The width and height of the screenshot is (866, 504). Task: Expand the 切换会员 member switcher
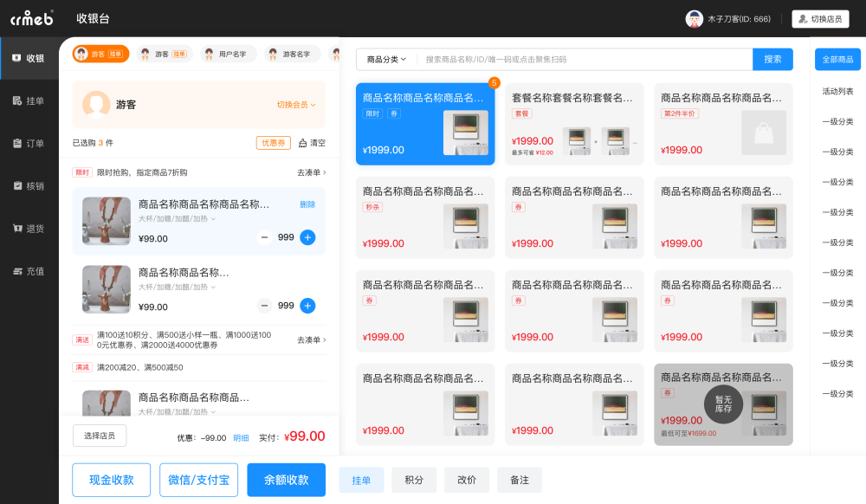pos(296,105)
